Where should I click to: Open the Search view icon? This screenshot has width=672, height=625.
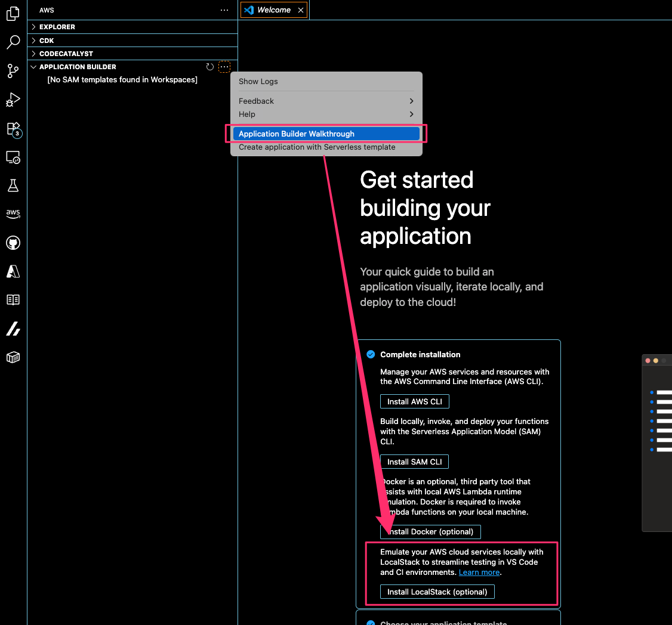13,42
